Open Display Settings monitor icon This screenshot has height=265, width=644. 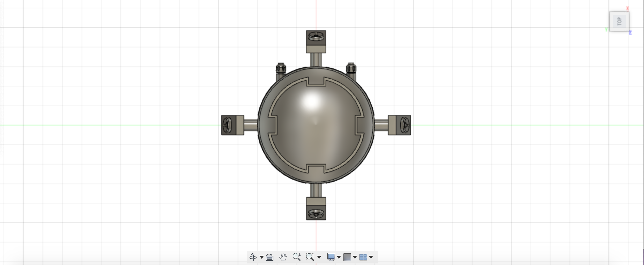tap(331, 257)
